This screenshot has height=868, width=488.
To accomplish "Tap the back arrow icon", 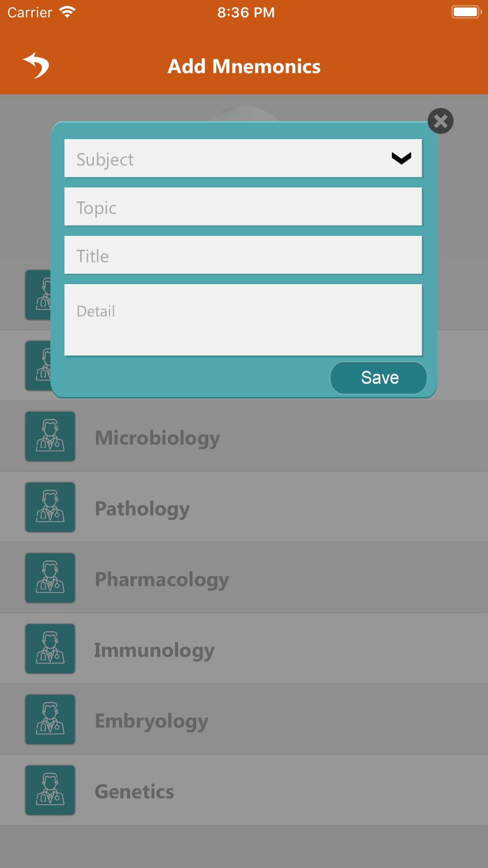I will click(x=36, y=65).
